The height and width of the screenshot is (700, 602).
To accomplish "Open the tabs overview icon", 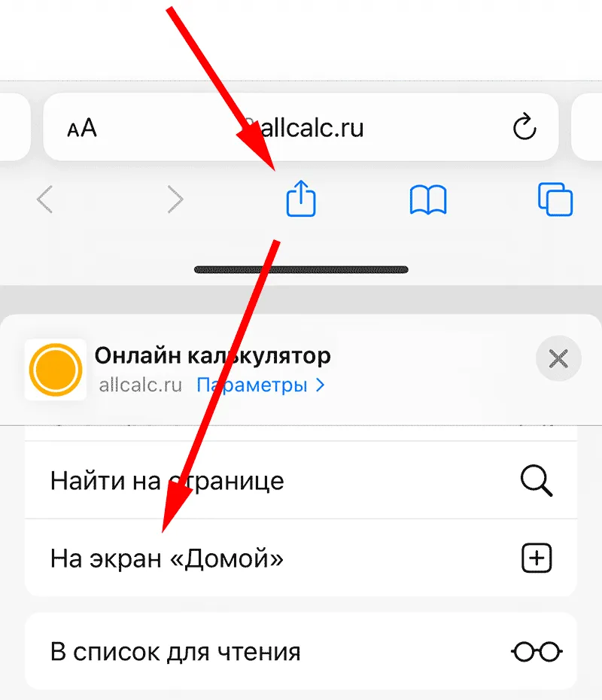I will point(555,199).
